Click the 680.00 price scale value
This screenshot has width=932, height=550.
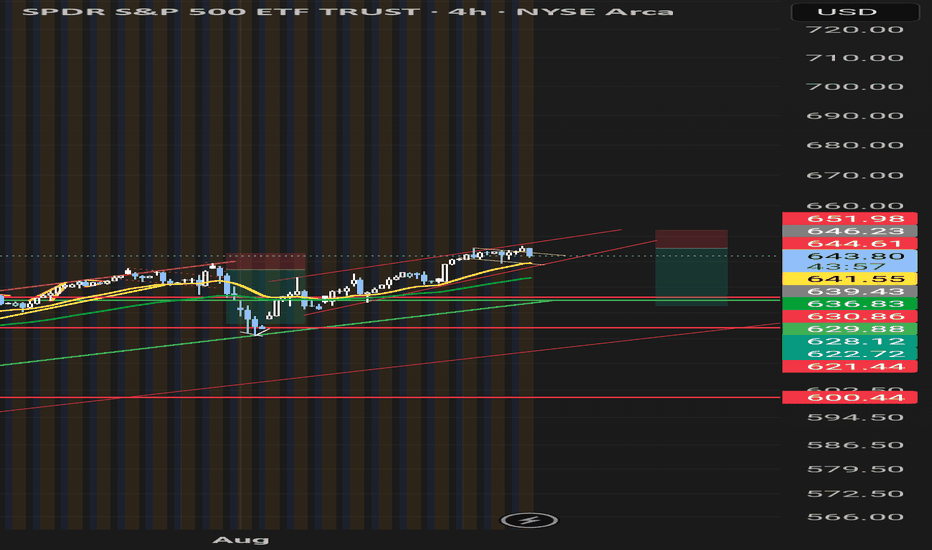[x=855, y=145]
